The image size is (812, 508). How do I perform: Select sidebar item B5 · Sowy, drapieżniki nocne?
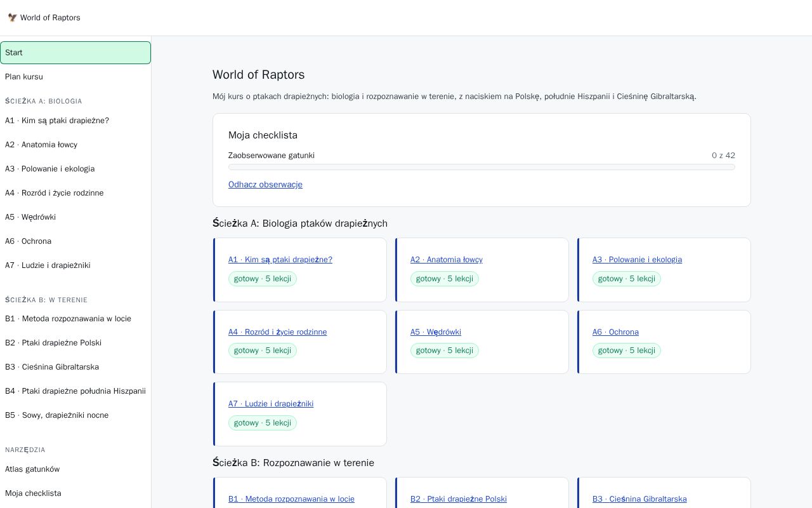[75, 415]
